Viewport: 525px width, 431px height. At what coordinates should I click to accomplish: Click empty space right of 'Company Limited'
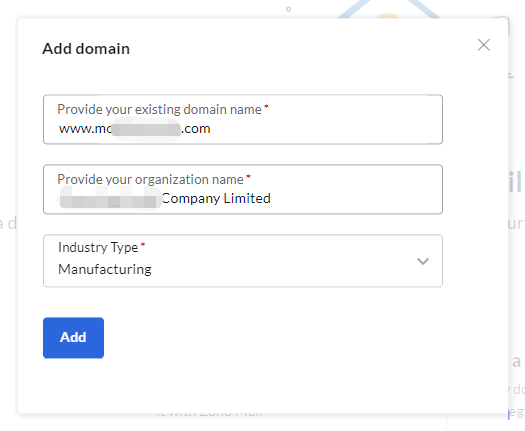[355, 199]
